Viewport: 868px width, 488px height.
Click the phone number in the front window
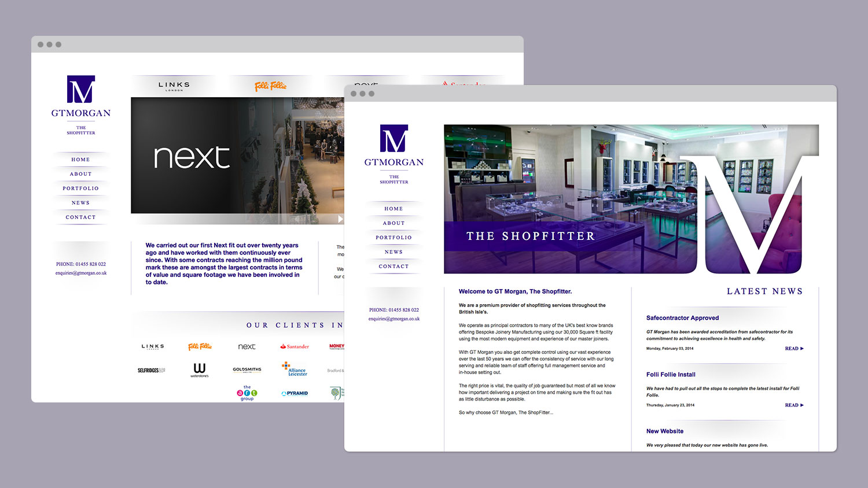[x=394, y=310]
